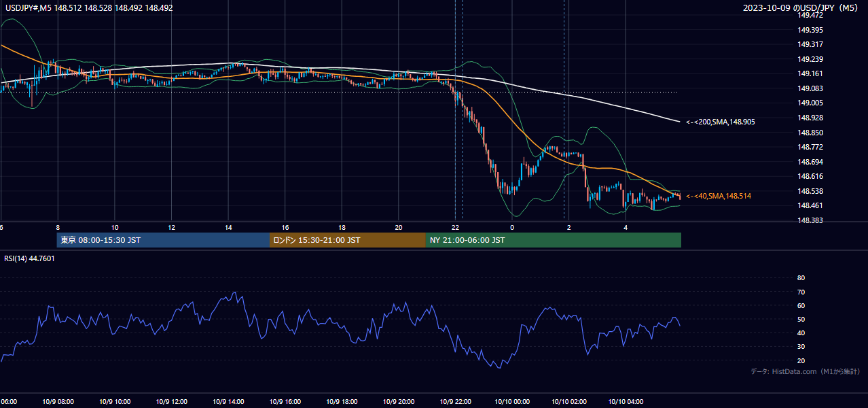Click RSI scale value 70
The height and width of the screenshot is (408, 868).
coord(801,292)
